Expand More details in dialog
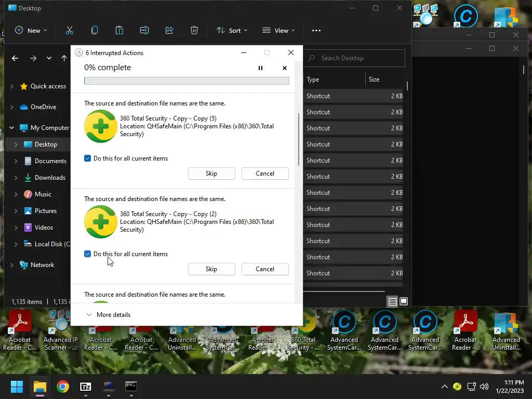The width and height of the screenshot is (532, 399). pos(109,315)
